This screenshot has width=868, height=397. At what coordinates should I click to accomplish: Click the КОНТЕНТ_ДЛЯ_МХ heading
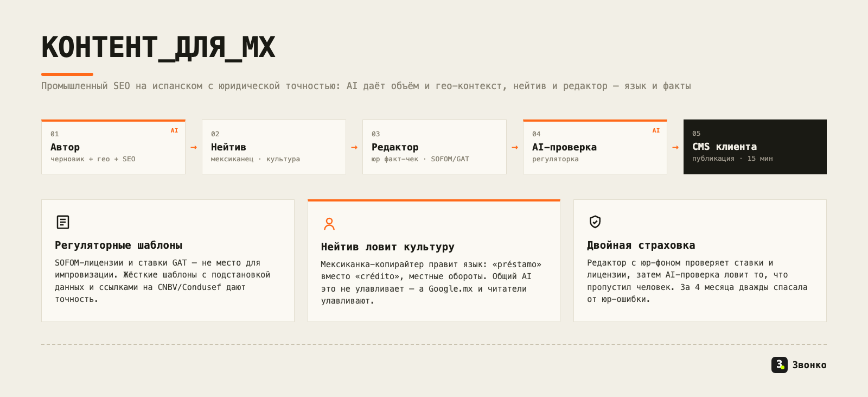pyautogui.click(x=158, y=48)
